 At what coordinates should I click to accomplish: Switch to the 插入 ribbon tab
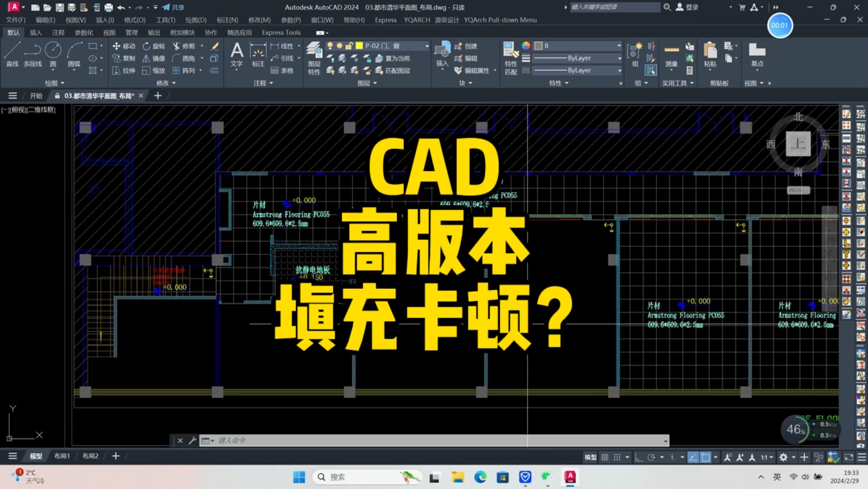[x=36, y=33]
